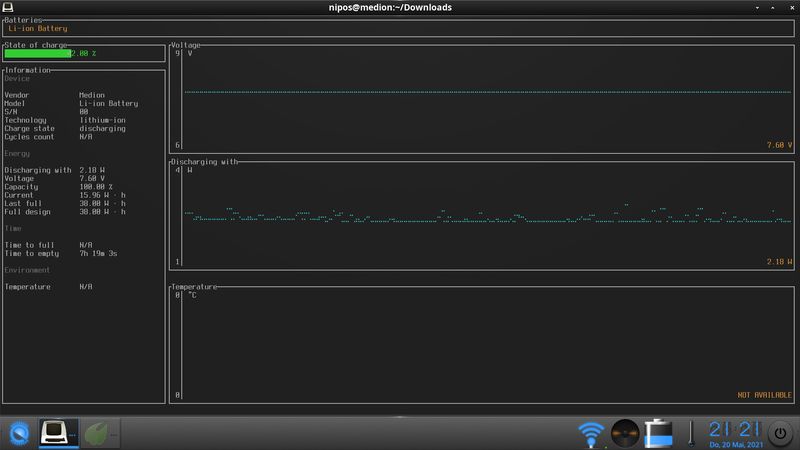This screenshot has width=800, height=450.
Task: Click the Full design 38.00 W·h value
Action: click(102, 212)
